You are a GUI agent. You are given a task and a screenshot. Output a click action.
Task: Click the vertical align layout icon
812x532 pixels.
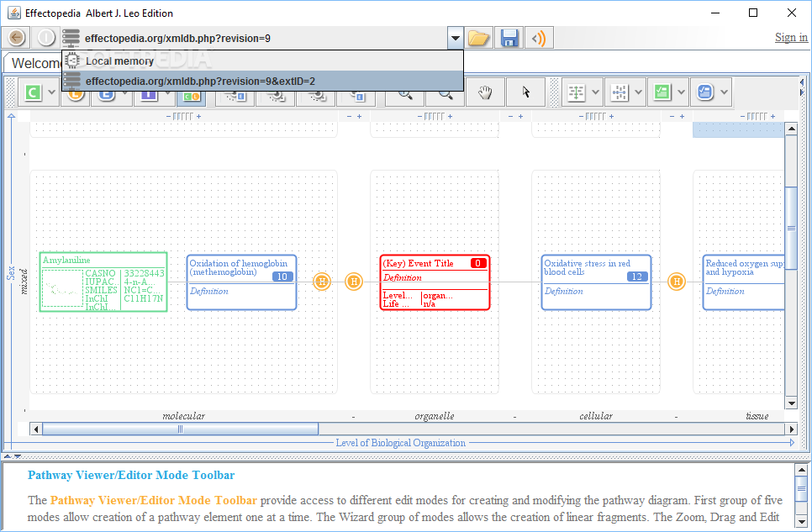[576, 92]
